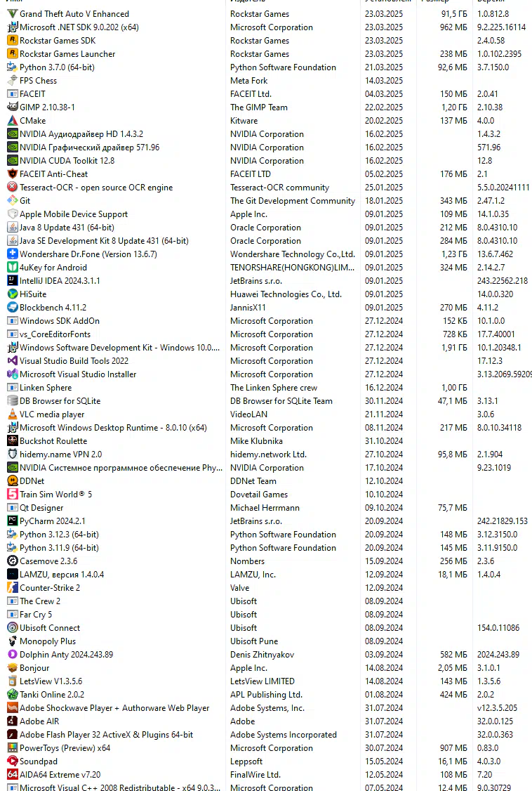
Task: Select Java 8 Update 431 (64-bit) entry
Action: (x=67, y=228)
